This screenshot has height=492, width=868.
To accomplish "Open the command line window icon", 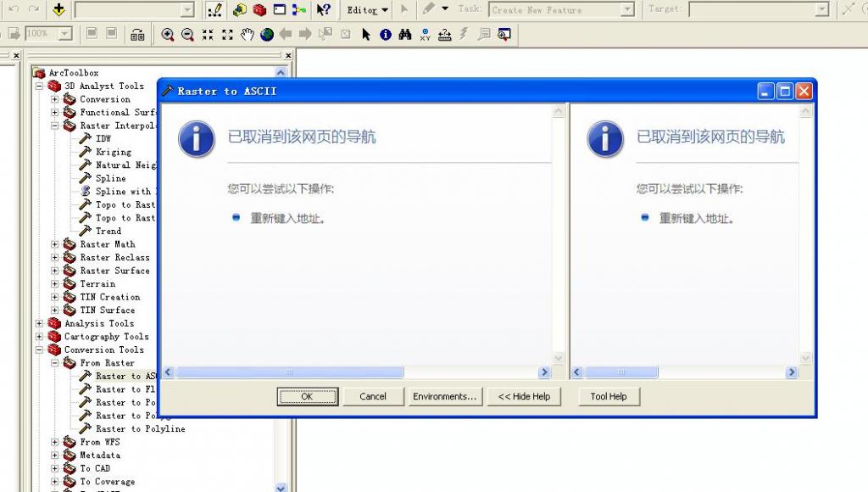I will [280, 9].
